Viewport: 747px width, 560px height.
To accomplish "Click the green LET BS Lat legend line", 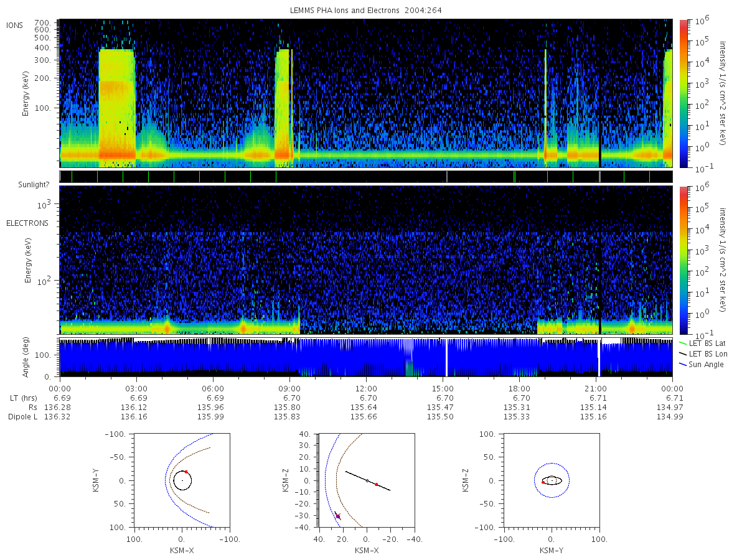I will (682, 343).
